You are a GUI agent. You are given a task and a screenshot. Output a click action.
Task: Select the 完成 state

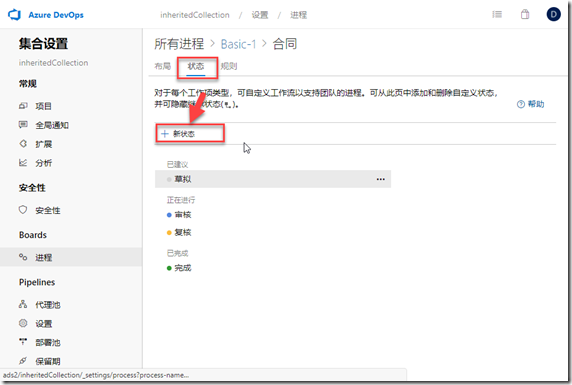pyautogui.click(x=183, y=268)
